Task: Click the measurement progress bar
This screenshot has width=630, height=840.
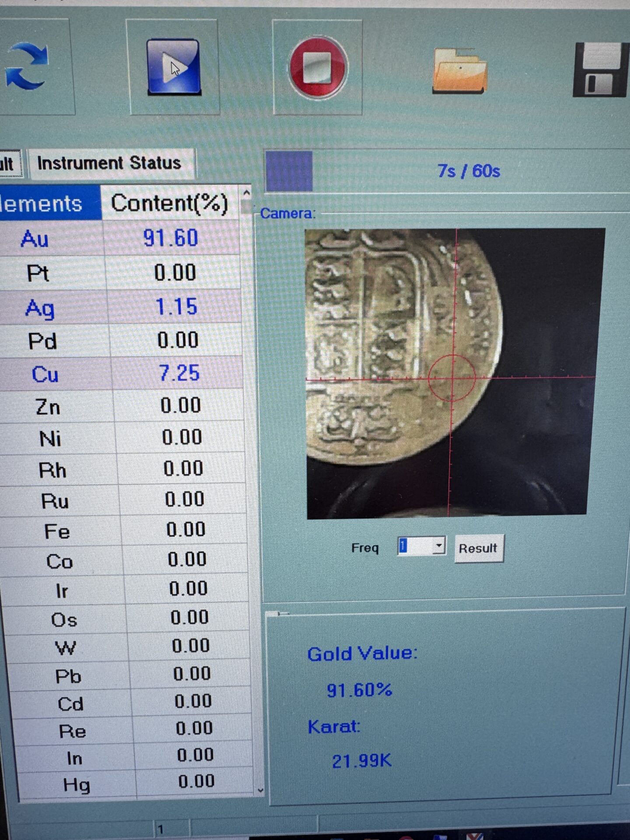Action: [x=446, y=171]
